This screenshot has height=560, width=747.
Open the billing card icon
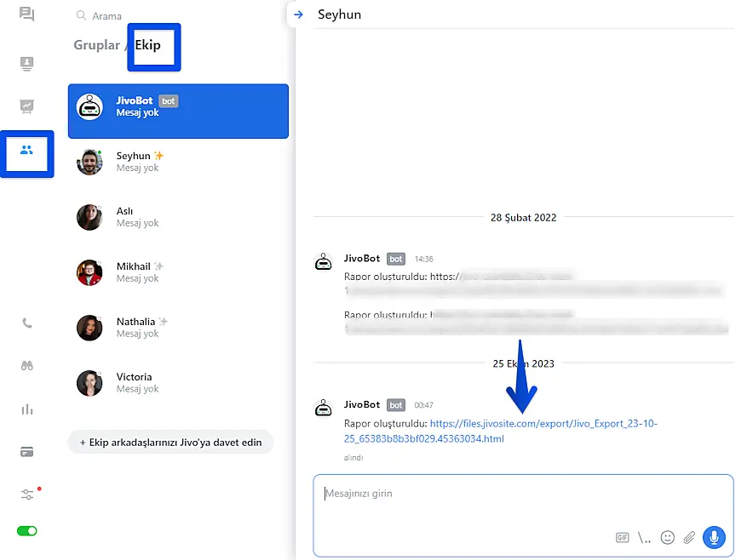(x=27, y=452)
